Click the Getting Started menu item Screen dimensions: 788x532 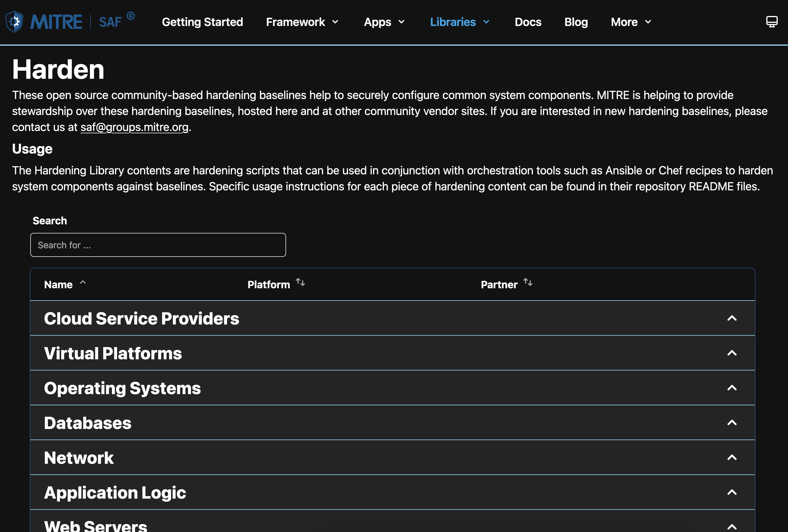(202, 22)
